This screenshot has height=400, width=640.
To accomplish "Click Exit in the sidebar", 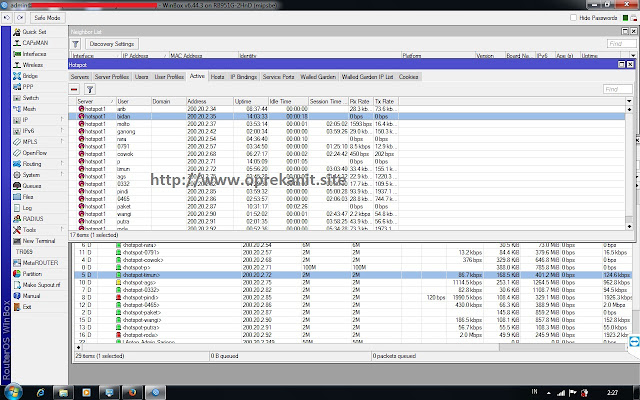I will click(x=27, y=307).
